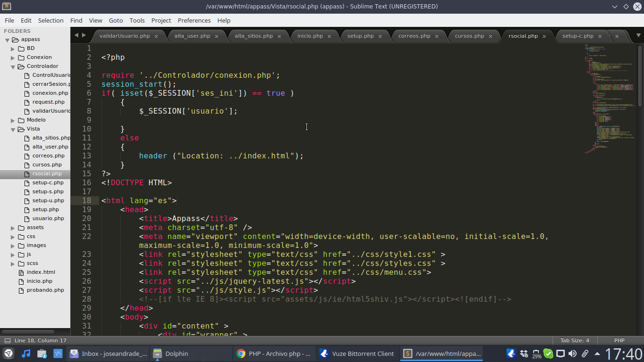This screenshot has height=362, width=644.
Task: Open the music player taskbar icon
Action: point(26,354)
